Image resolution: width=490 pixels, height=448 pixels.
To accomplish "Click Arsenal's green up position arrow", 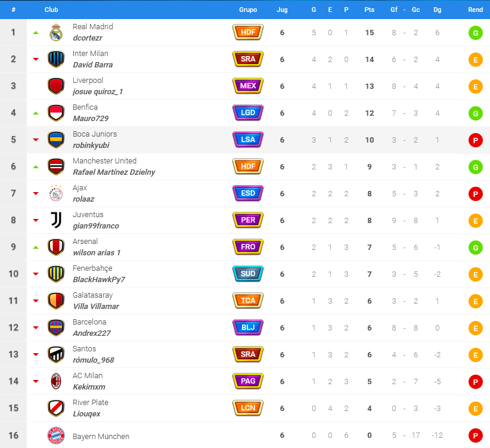I will pyautogui.click(x=36, y=248).
